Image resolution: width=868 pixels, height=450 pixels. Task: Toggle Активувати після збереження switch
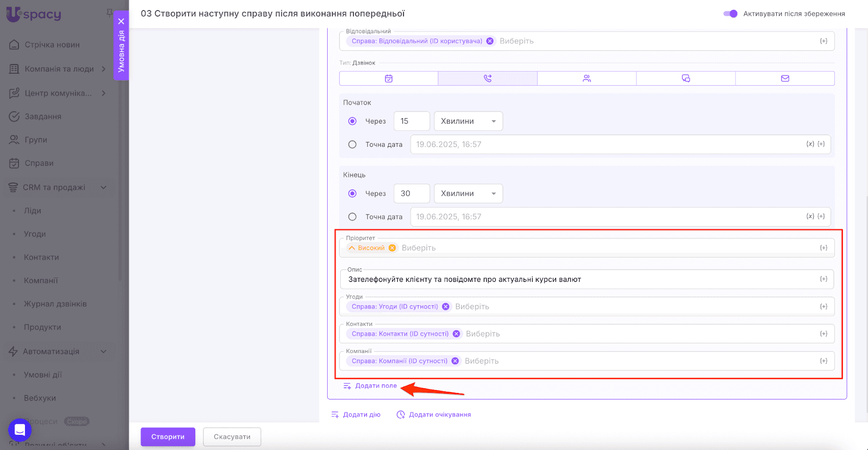(x=730, y=14)
